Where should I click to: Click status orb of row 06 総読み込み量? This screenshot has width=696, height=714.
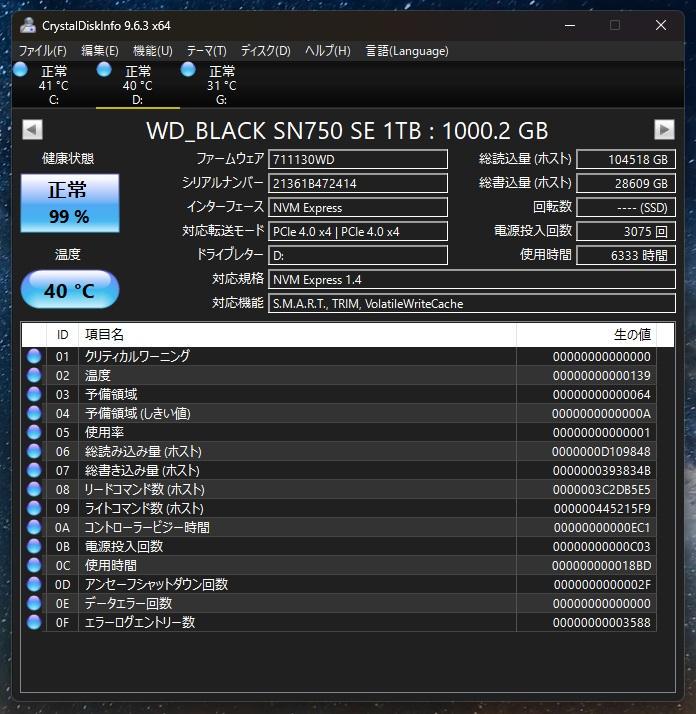click(34, 451)
